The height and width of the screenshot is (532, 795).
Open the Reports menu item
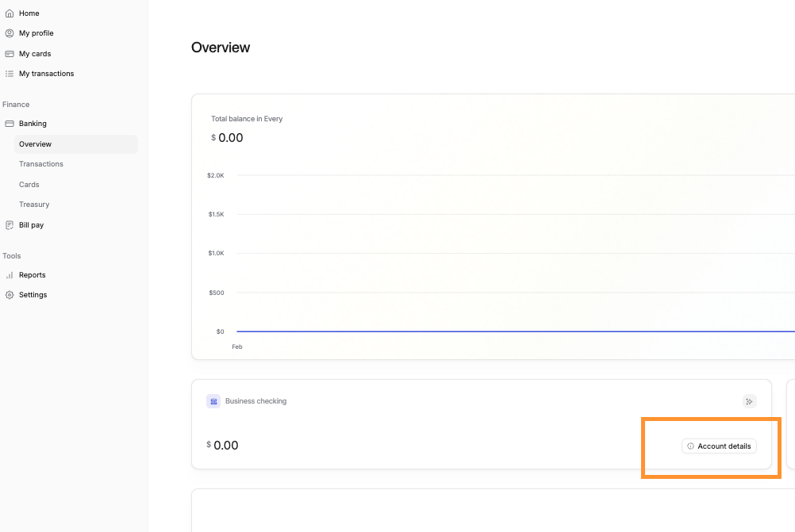coord(33,275)
